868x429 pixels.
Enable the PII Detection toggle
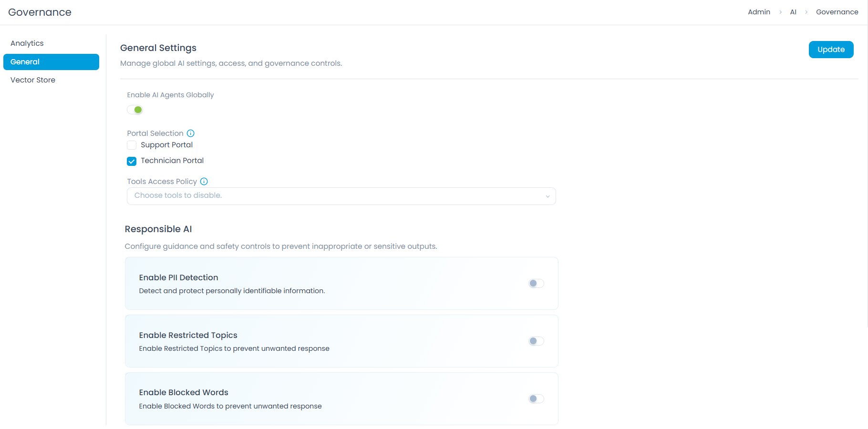tap(536, 284)
